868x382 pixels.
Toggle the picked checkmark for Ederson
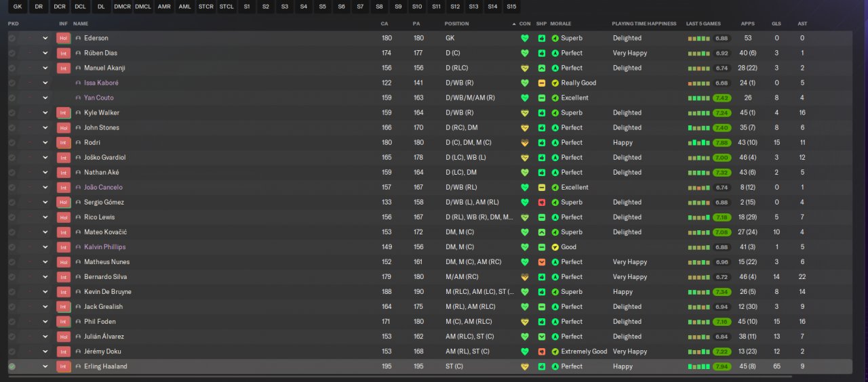point(12,38)
